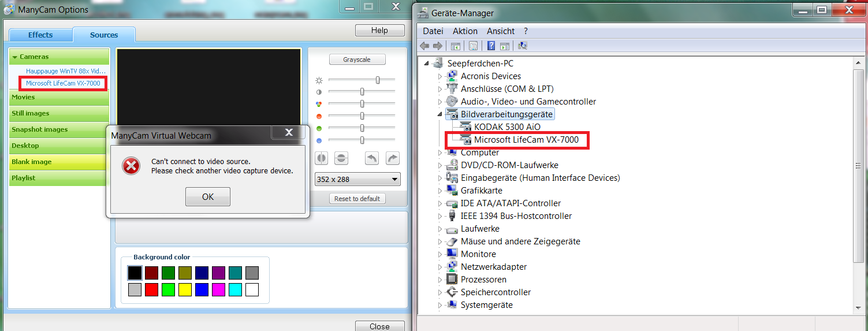Choose Microsoft LifeCam VX-7000 camera in ManyCam
Viewport: 868px width, 331px height.
click(x=63, y=83)
